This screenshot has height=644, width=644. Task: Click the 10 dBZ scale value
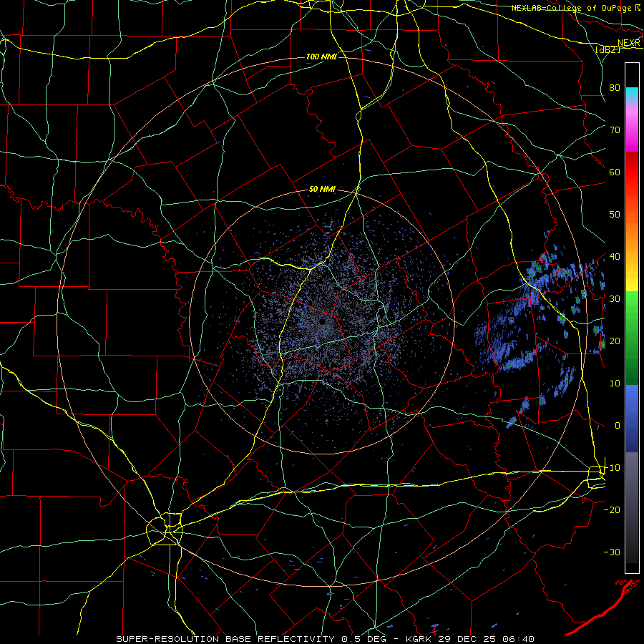click(x=615, y=384)
